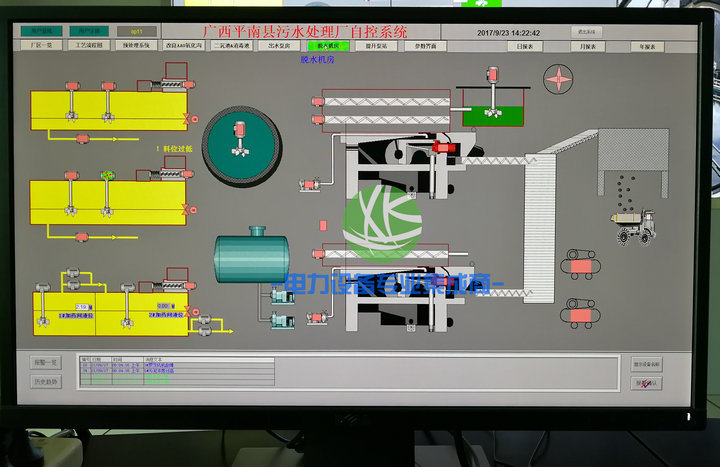The height and width of the screenshot is (467, 720).
Task: Open the 月报表 monthly report
Action: (587, 46)
